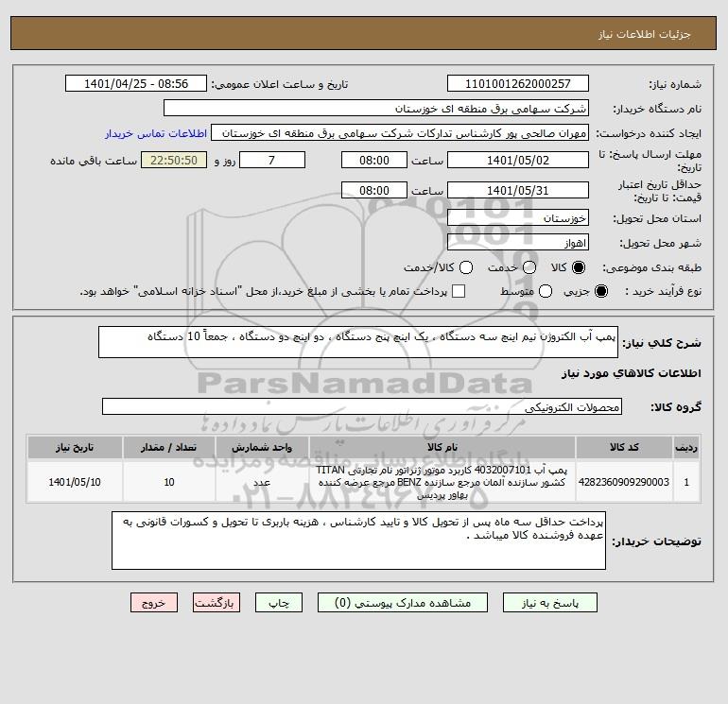Screen dimensions: 728x704
Task: Select the خدمت radio button
Action: pos(529,267)
